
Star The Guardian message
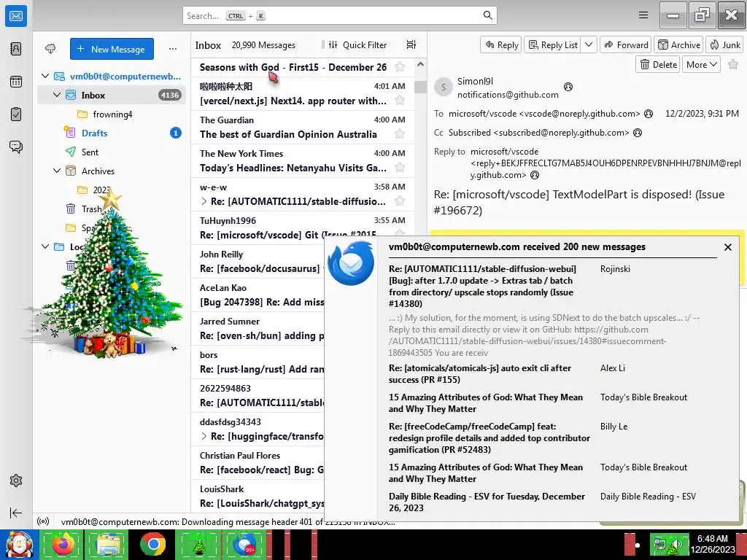point(400,134)
